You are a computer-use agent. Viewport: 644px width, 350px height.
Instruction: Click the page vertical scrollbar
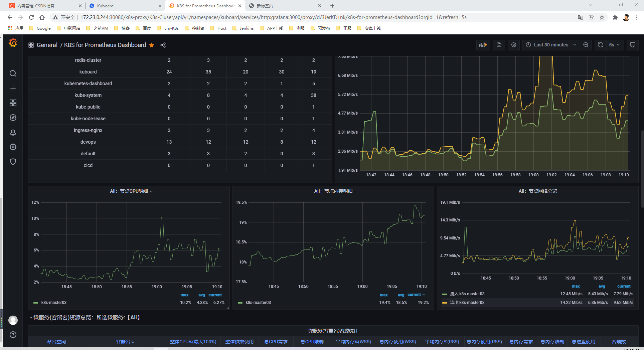(642, 169)
